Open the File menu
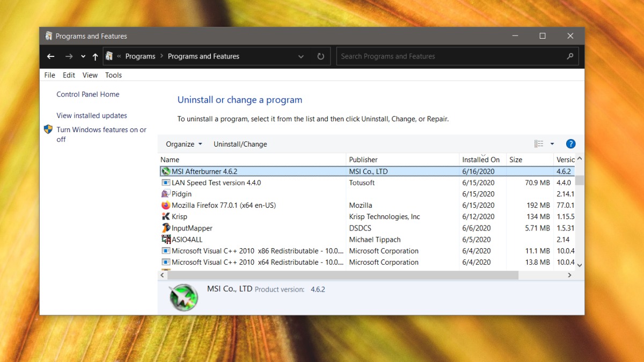This screenshot has height=362, width=644. [x=50, y=75]
